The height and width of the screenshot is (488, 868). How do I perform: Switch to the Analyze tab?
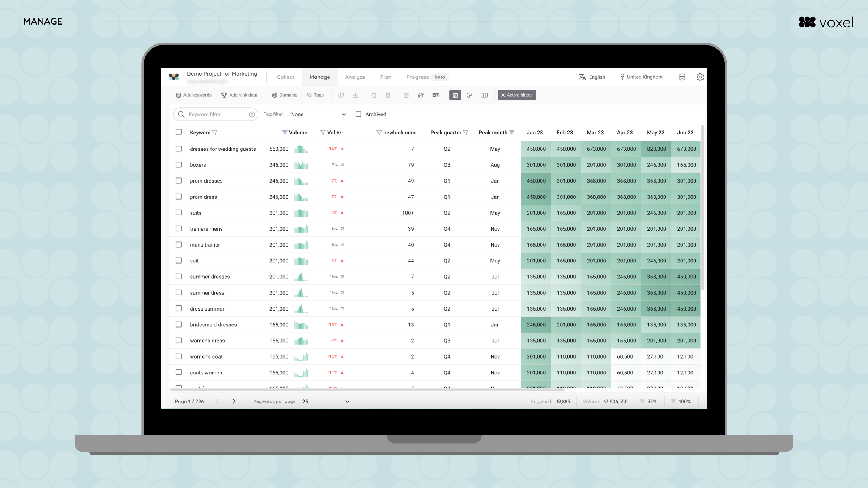[x=355, y=77]
